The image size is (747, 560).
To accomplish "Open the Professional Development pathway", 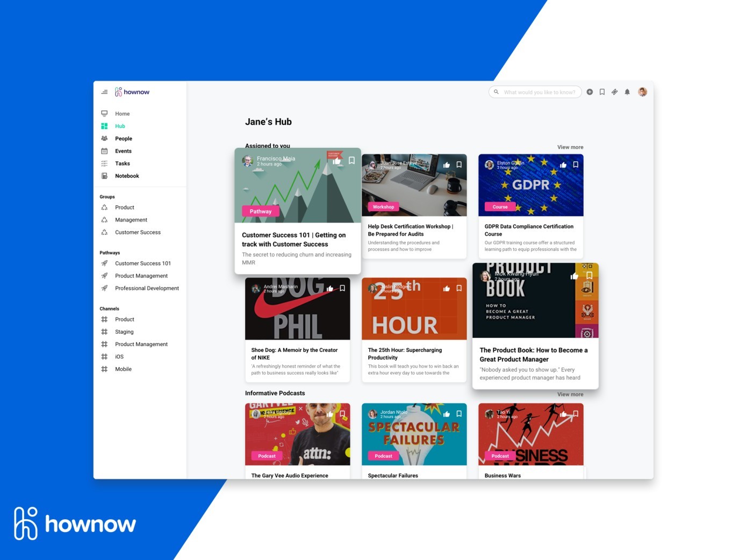I will click(147, 288).
